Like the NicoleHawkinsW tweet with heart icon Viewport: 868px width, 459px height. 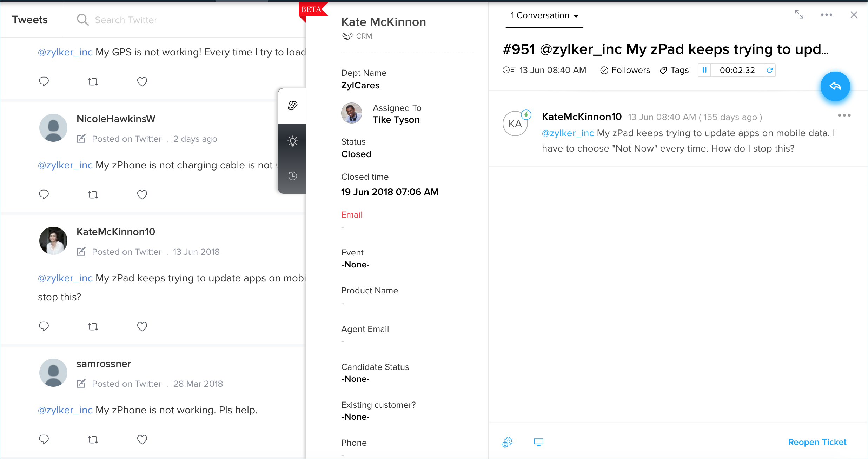(x=142, y=194)
